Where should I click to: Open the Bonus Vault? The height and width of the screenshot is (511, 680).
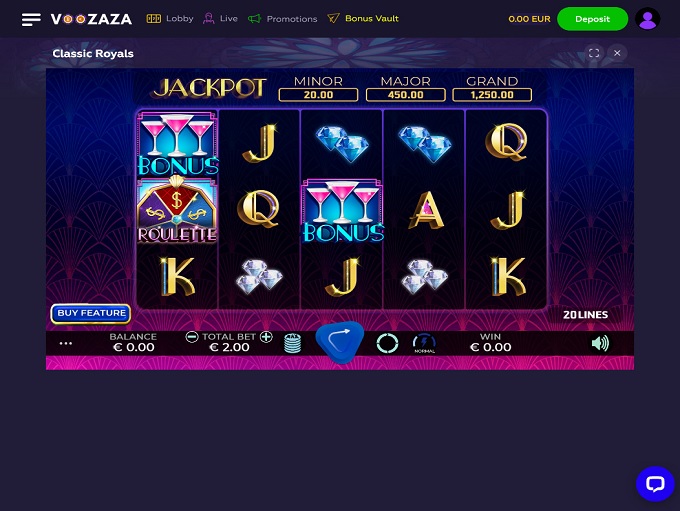[x=363, y=19]
